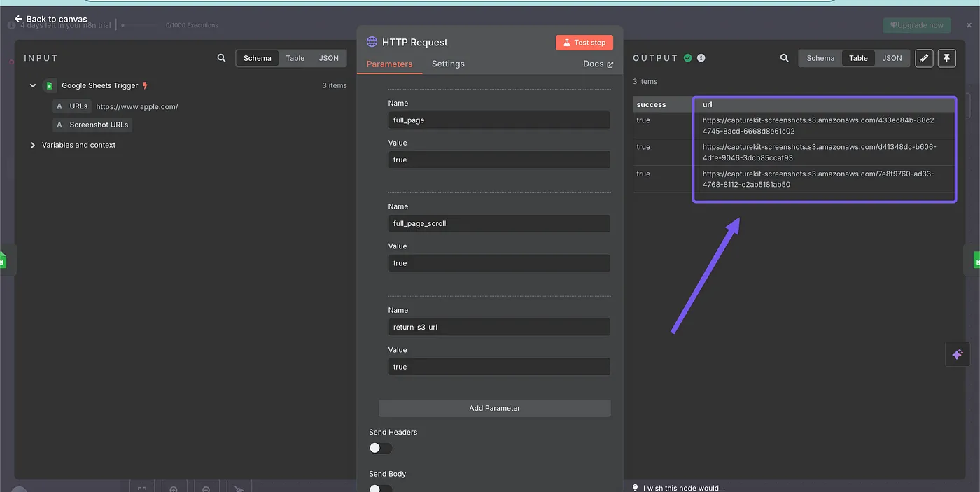Toggle the Send Headers switch
The height and width of the screenshot is (492, 980).
click(381, 448)
